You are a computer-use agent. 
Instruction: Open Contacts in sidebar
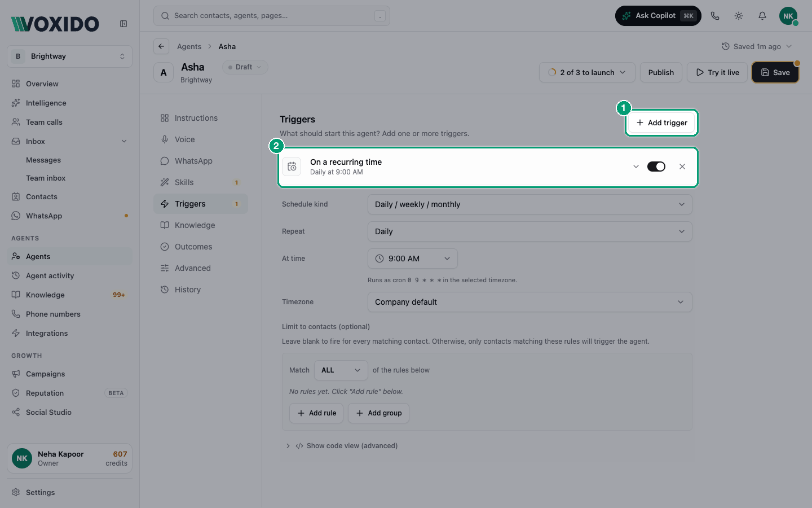[x=70, y=197]
